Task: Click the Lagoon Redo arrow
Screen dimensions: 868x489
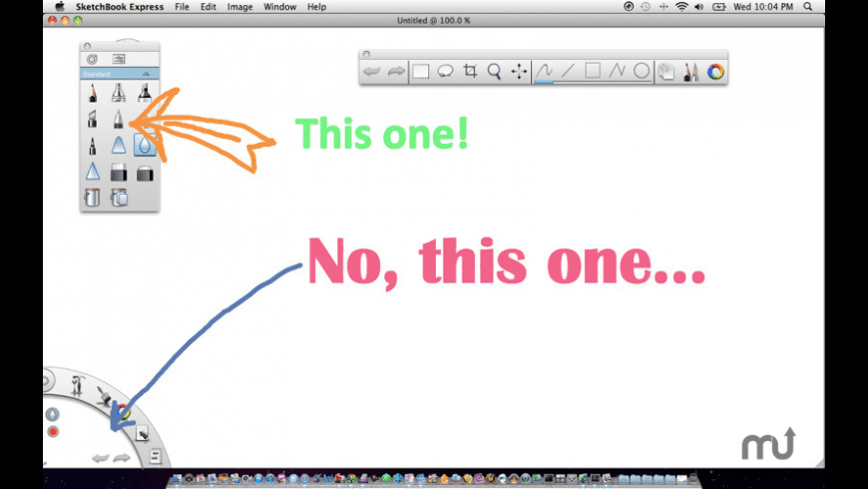Action: 122,458
